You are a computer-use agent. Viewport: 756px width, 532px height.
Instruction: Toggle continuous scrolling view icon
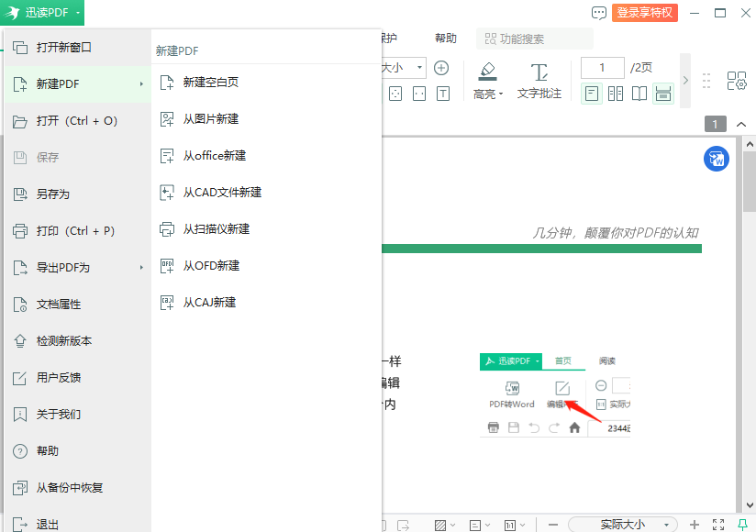(663, 94)
